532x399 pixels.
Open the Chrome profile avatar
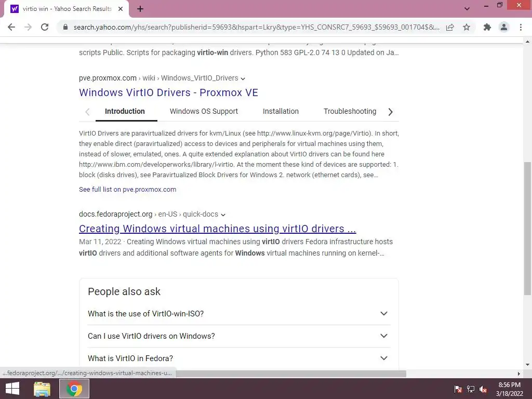(504, 27)
